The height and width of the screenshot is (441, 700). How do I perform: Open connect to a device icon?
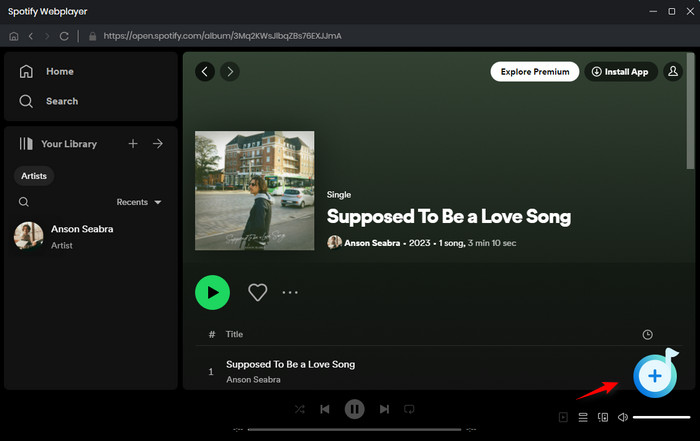tap(603, 417)
